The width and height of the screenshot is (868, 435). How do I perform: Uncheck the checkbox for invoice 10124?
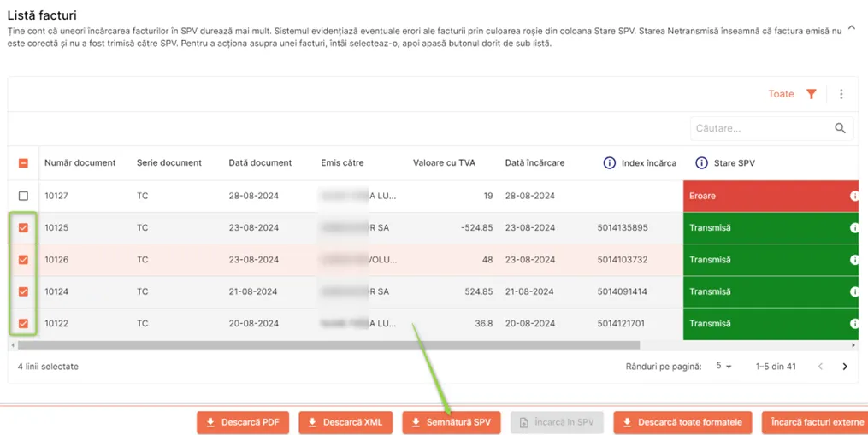[x=23, y=291]
